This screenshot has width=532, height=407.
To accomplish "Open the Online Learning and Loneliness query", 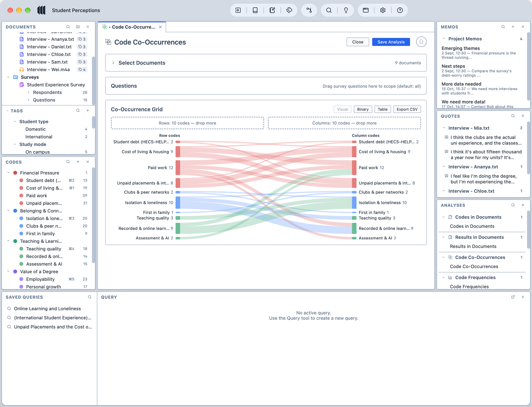I will [47, 309].
